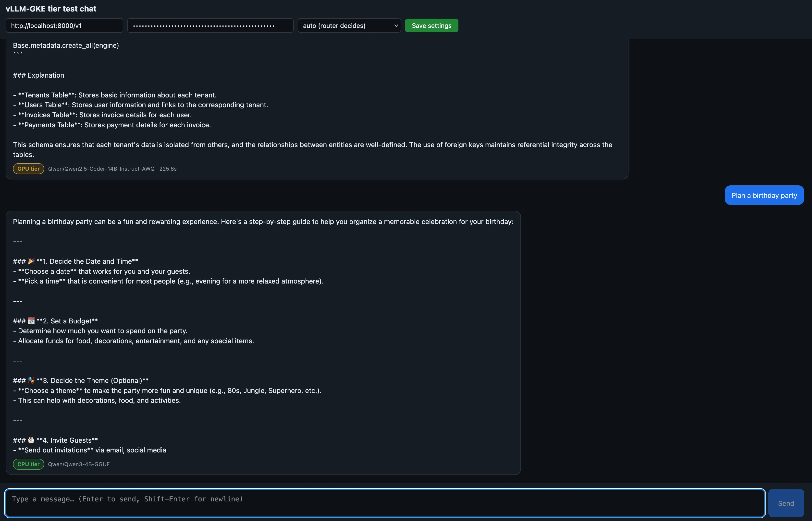The height and width of the screenshot is (521, 812).
Task: Click the 'Planning a birthday party can be' intro sentence
Action: tap(263, 222)
